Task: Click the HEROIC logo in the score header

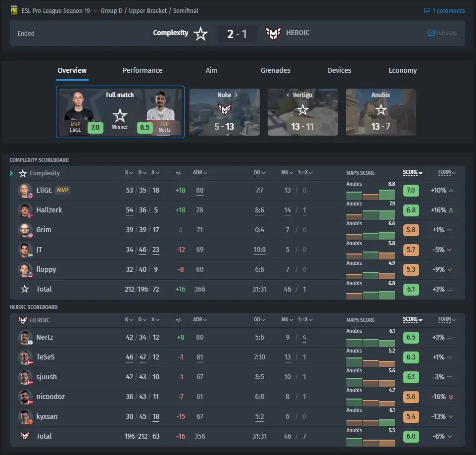Action: point(273,33)
